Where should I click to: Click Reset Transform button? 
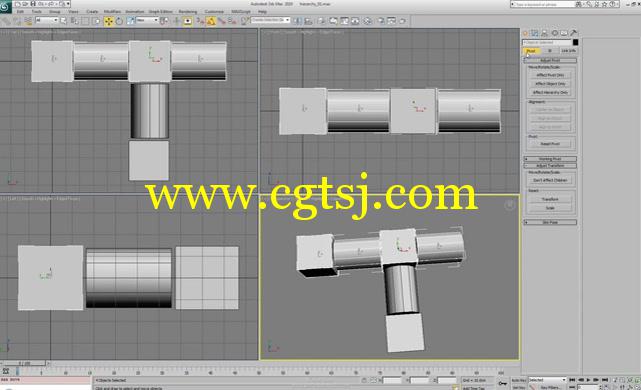coord(550,199)
